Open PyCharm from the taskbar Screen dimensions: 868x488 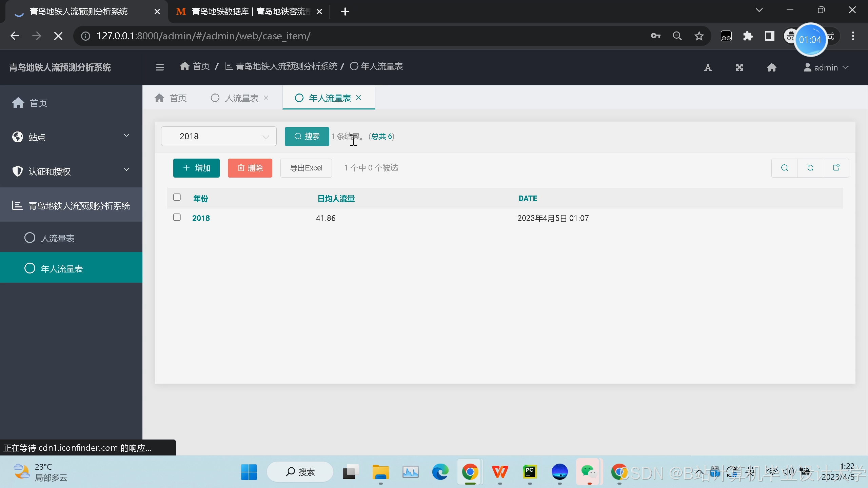pyautogui.click(x=530, y=472)
